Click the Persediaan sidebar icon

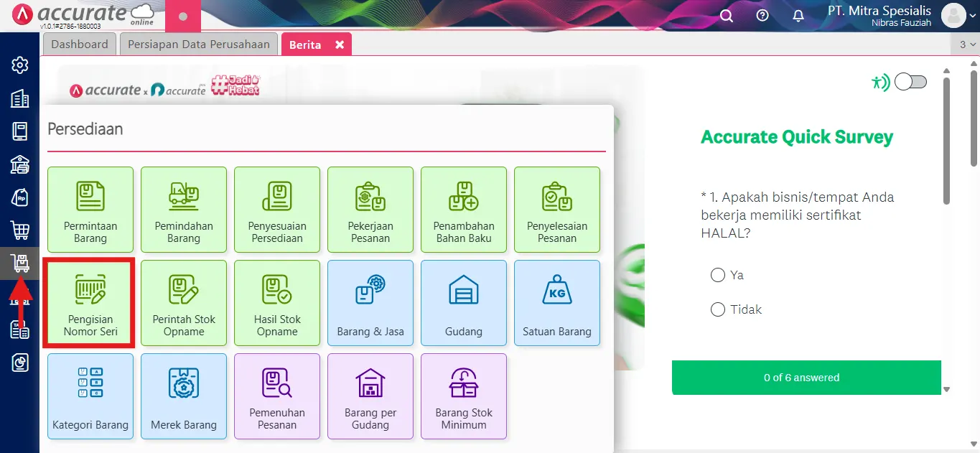click(x=20, y=263)
